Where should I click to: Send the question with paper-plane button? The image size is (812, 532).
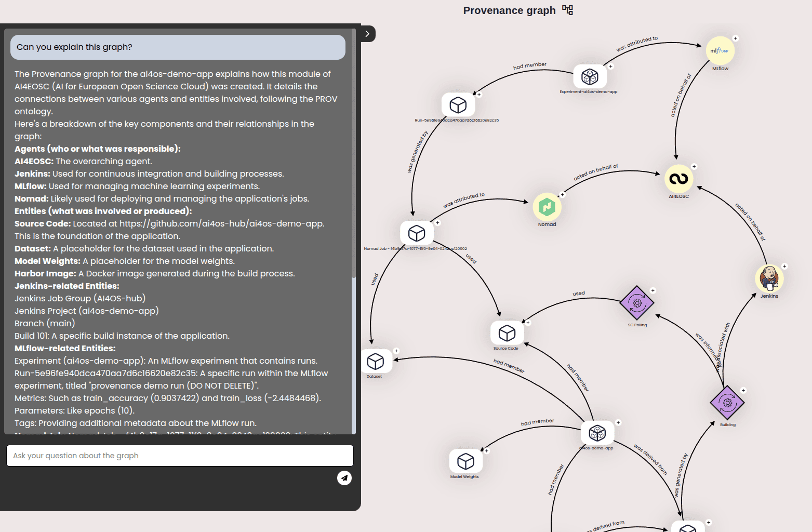tap(344, 478)
